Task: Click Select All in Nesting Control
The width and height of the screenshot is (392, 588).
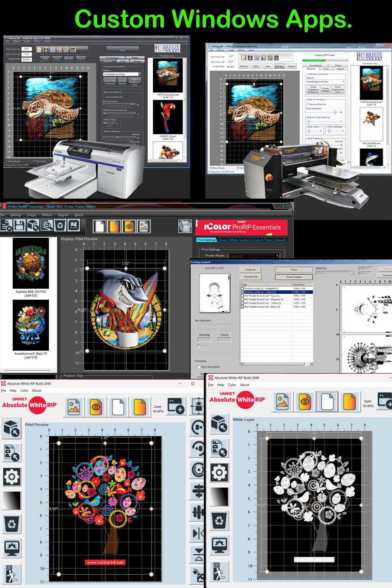Action: tap(250, 269)
